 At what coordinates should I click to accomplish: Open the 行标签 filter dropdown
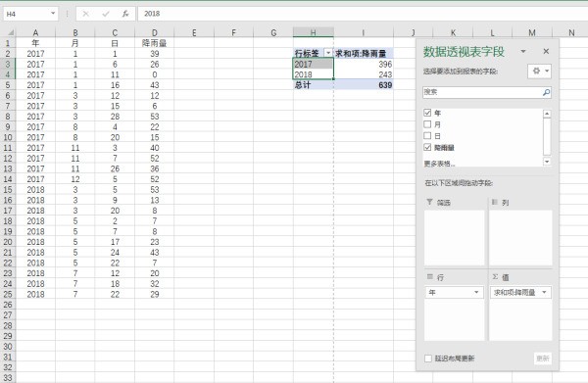(328, 53)
